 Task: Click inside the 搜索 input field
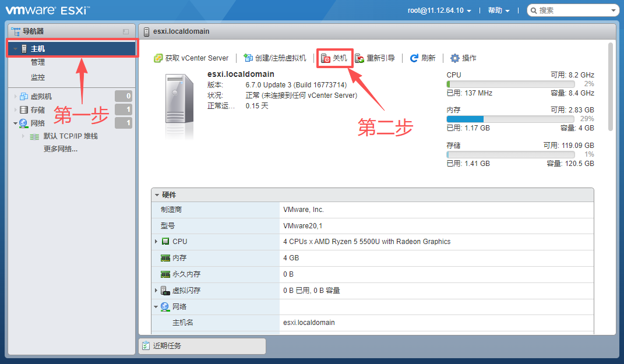[573, 10]
